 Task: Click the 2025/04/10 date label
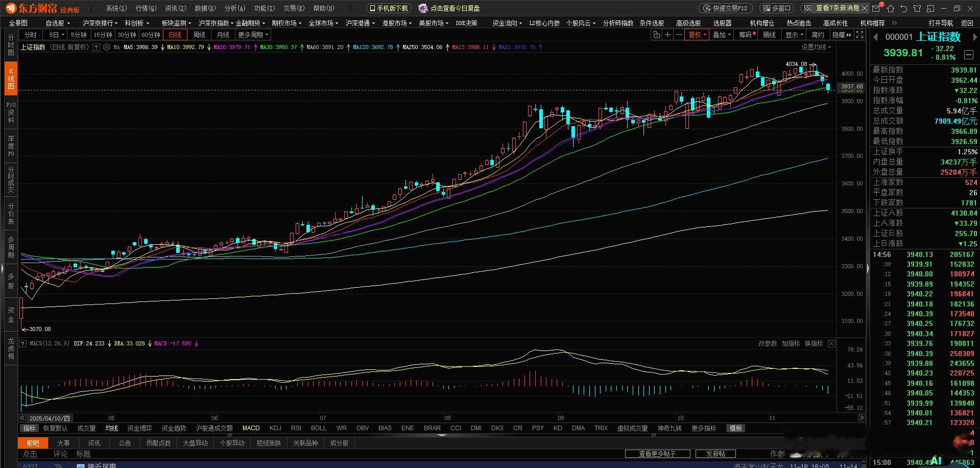[x=50, y=418]
